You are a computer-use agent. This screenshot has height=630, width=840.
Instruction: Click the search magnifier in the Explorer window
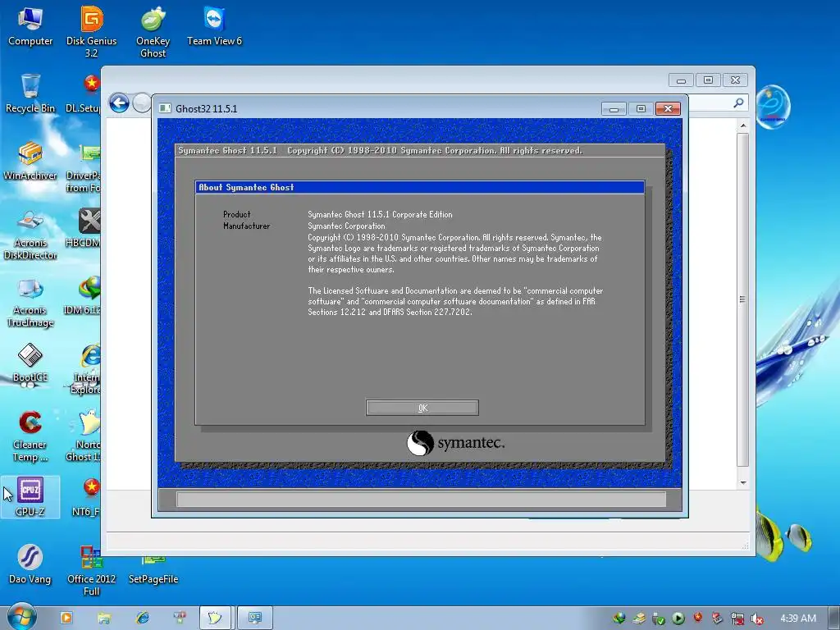tap(739, 103)
